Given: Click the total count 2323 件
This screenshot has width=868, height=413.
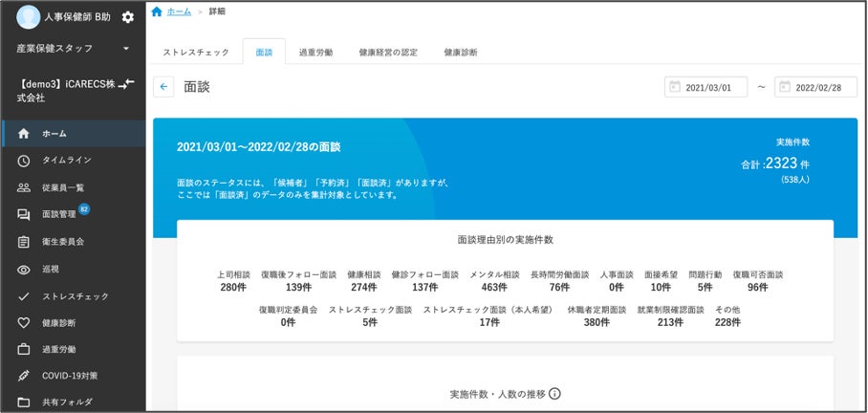Looking at the screenshot, I should tap(775, 163).
